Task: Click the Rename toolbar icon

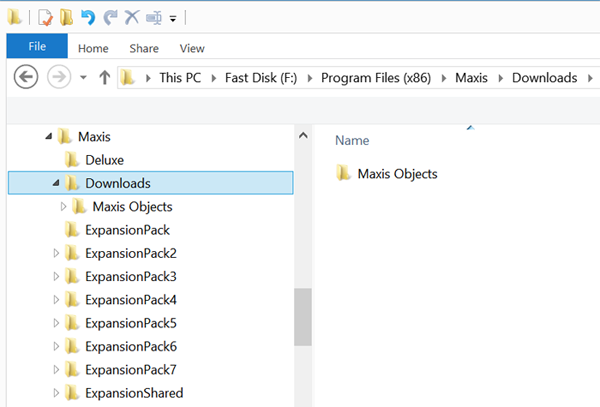Action: pyautogui.click(x=154, y=18)
